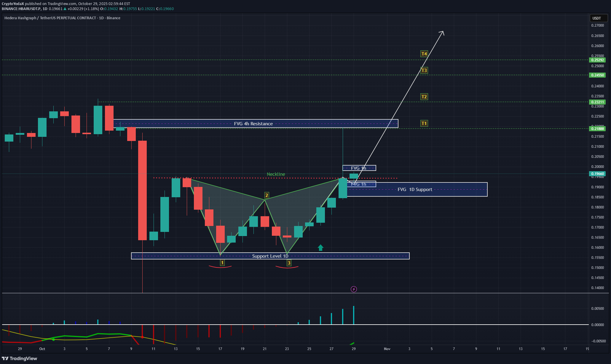Screen dimensions: 611x364
Task: Click the red dotted Neckline line
Action: point(276,178)
